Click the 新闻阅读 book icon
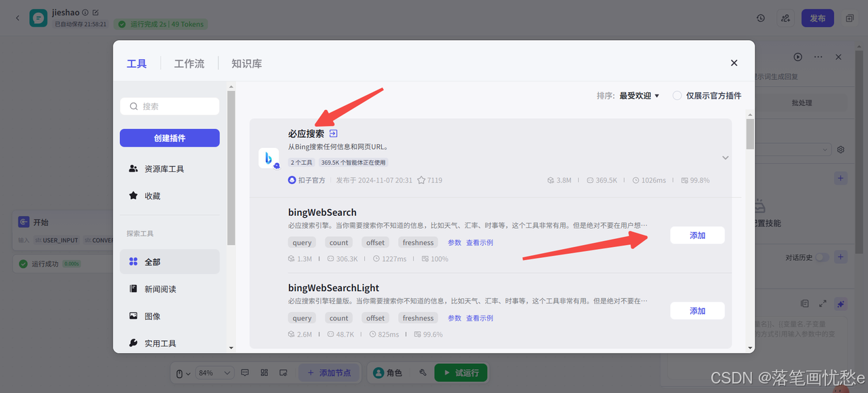868x393 pixels. 133,288
